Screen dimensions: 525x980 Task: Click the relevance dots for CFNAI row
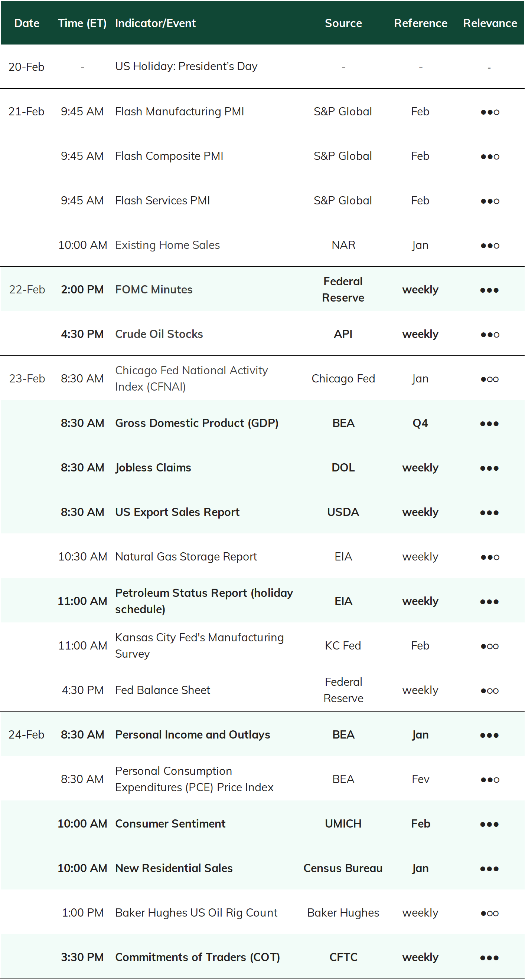[x=490, y=379]
